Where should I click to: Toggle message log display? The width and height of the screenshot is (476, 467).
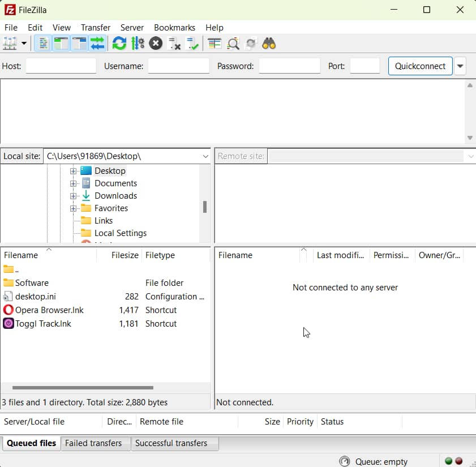click(x=42, y=43)
